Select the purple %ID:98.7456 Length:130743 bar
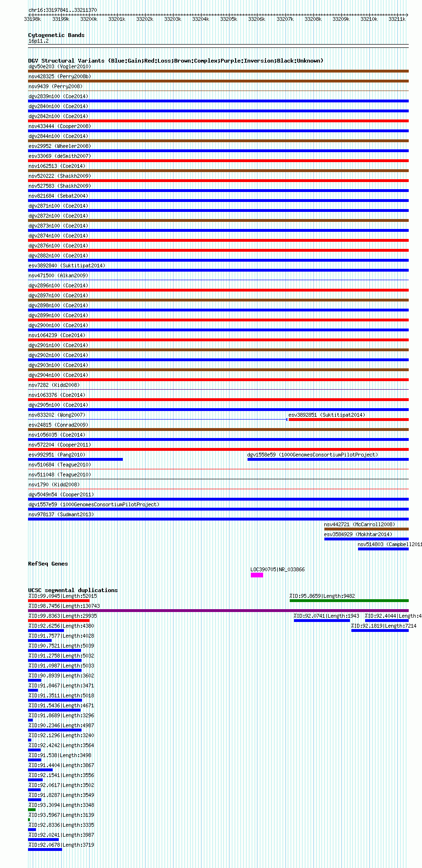The width and height of the screenshot is (422, 868). (x=218, y=611)
